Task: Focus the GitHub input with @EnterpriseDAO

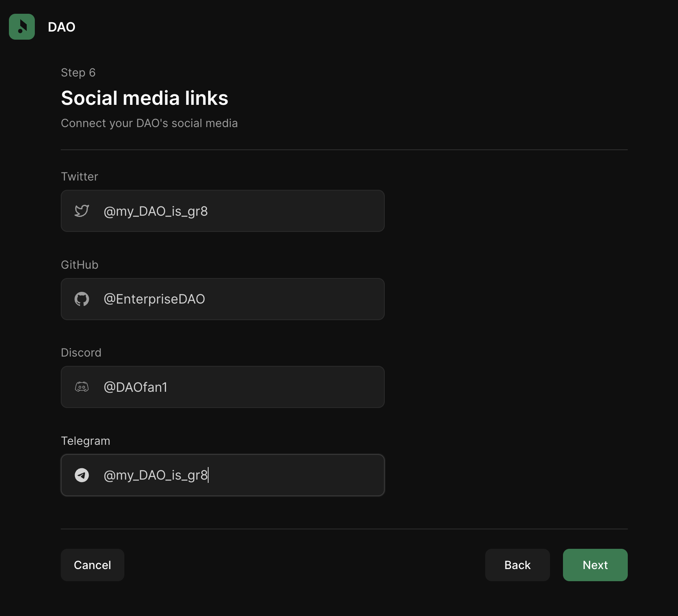Action: 243,299
